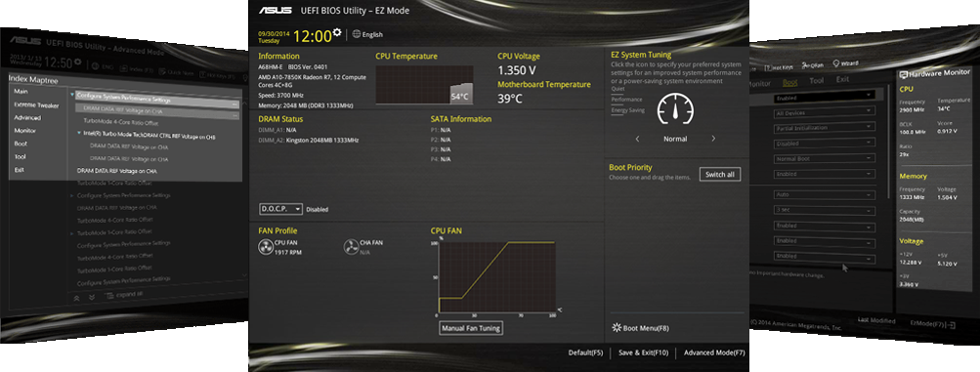This screenshot has width=980, height=372.
Task: Click the CPU FAN fan icon
Action: coord(266,248)
